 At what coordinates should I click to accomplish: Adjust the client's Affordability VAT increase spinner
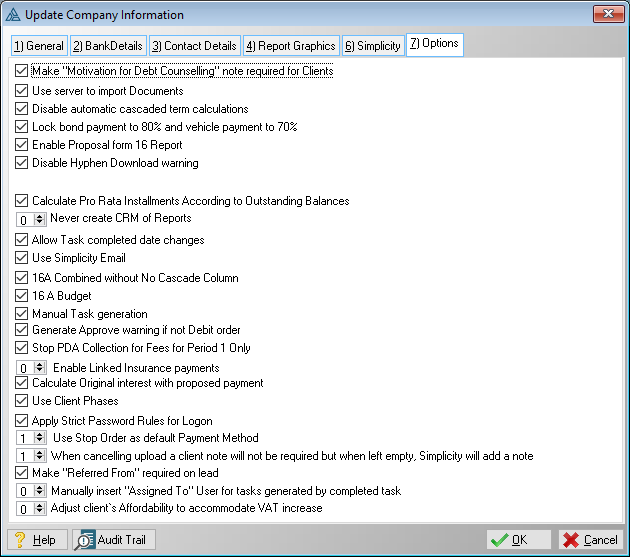[x=40, y=509]
